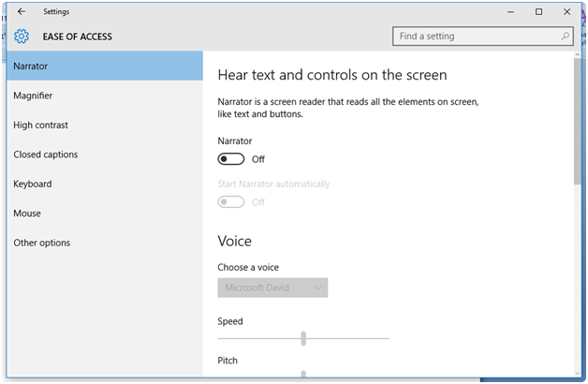
Task: Click the Microsoft David dropdown arrow
Action: click(318, 288)
